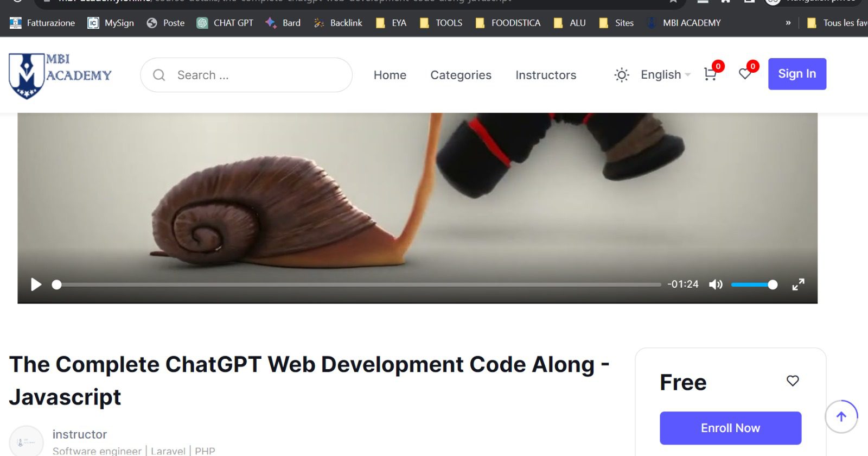The width and height of the screenshot is (868, 456).
Task: Open the wishlist heart in header
Action: 745,74
